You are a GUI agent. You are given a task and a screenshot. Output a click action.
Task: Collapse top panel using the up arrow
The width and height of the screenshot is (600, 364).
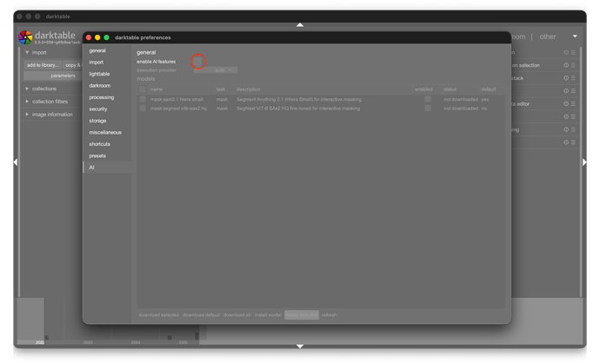pos(300,25)
